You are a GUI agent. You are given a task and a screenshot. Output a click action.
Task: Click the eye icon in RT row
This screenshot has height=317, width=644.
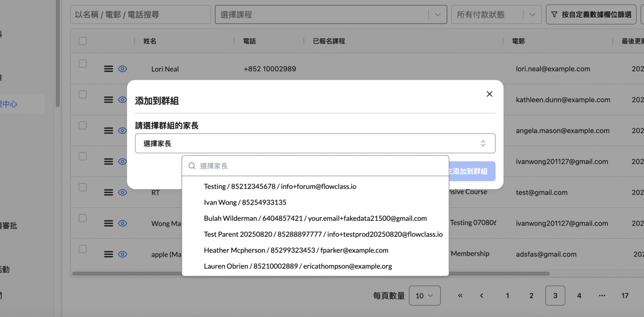click(x=123, y=192)
